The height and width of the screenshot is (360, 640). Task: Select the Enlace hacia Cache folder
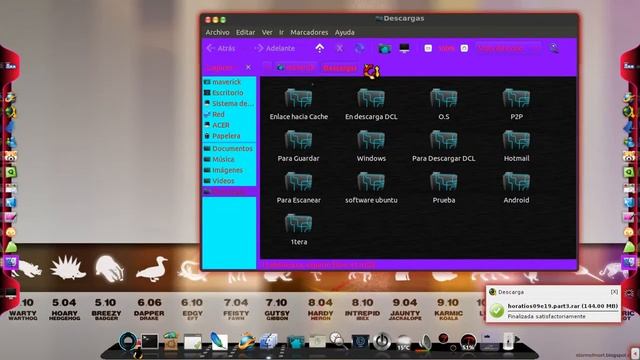[298, 104]
